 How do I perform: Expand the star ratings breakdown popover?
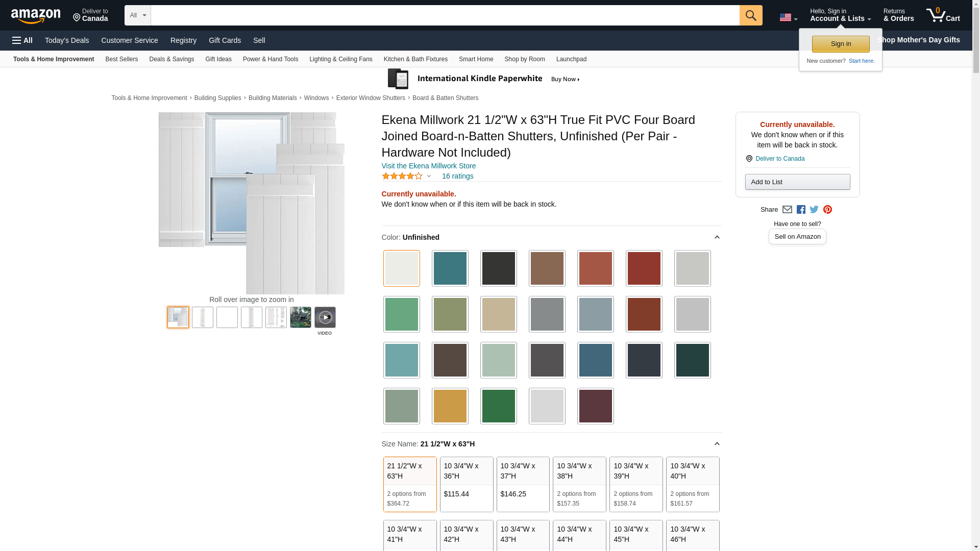pyautogui.click(x=429, y=177)
